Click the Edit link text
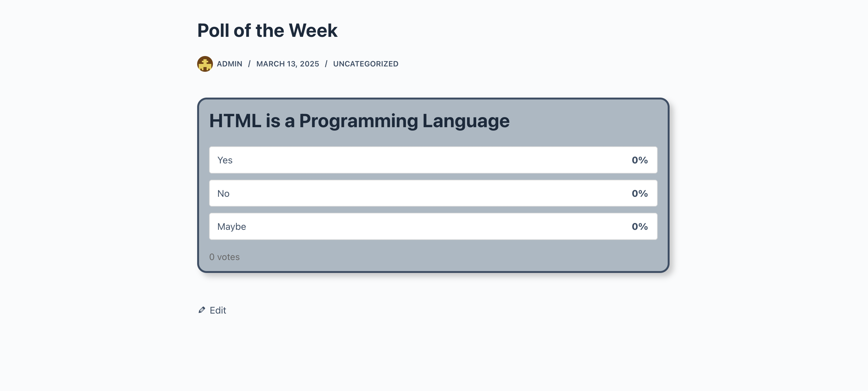The image size is (868, 391). (218, 310)
